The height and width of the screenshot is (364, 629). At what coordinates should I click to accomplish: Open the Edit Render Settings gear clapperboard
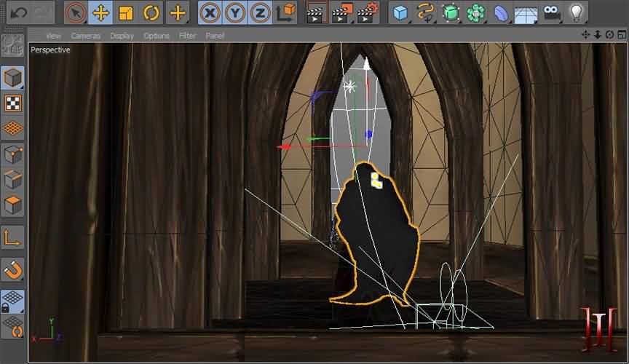click(x=368, y=13)
